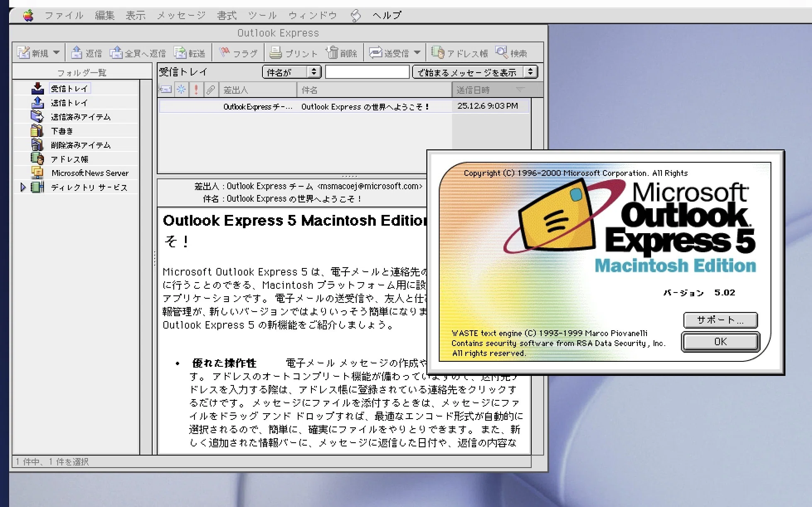Open the メッセージ menu
Screen dimensions: 812x507
181,16
